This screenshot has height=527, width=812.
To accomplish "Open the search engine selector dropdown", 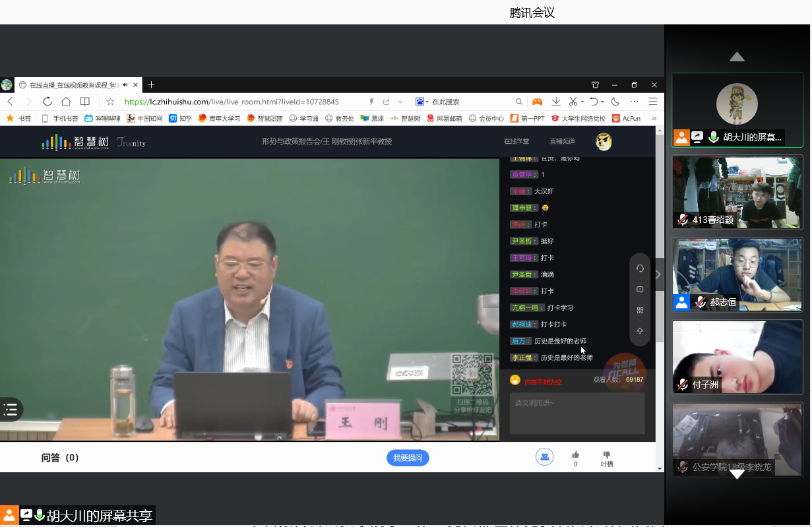I will click(422, 102).
